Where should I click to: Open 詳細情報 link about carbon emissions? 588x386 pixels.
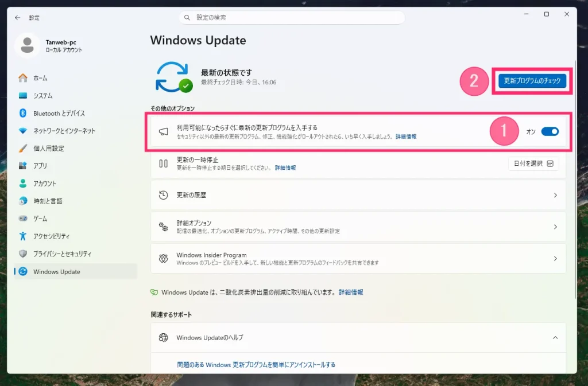[351, 292]
